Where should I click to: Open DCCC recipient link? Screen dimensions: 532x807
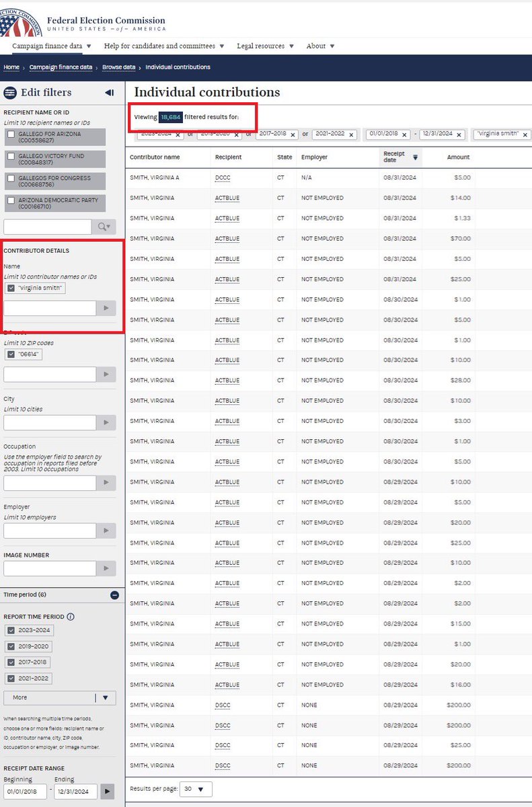[222, 178]
